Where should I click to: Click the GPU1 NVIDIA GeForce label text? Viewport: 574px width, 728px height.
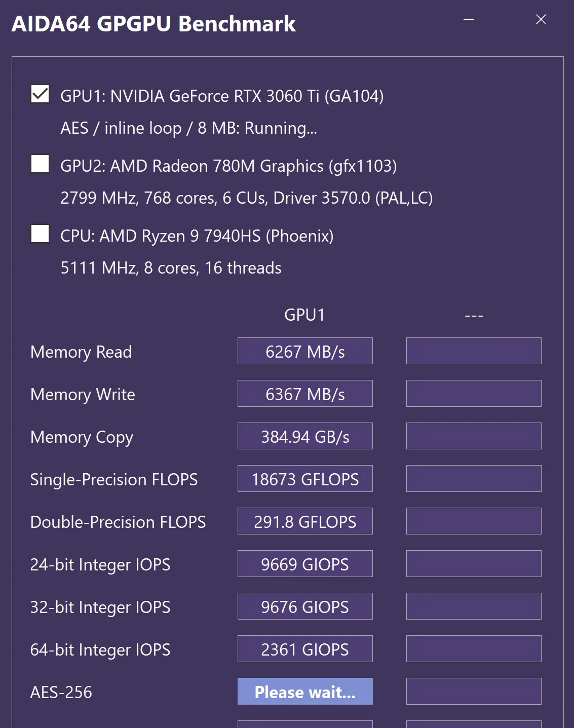222,96
